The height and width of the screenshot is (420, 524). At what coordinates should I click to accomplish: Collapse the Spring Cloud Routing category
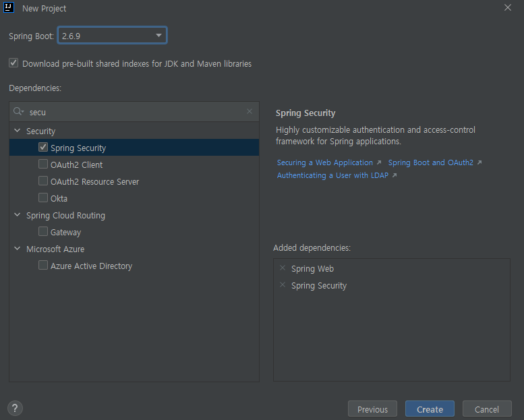click(x=18, y=214)
